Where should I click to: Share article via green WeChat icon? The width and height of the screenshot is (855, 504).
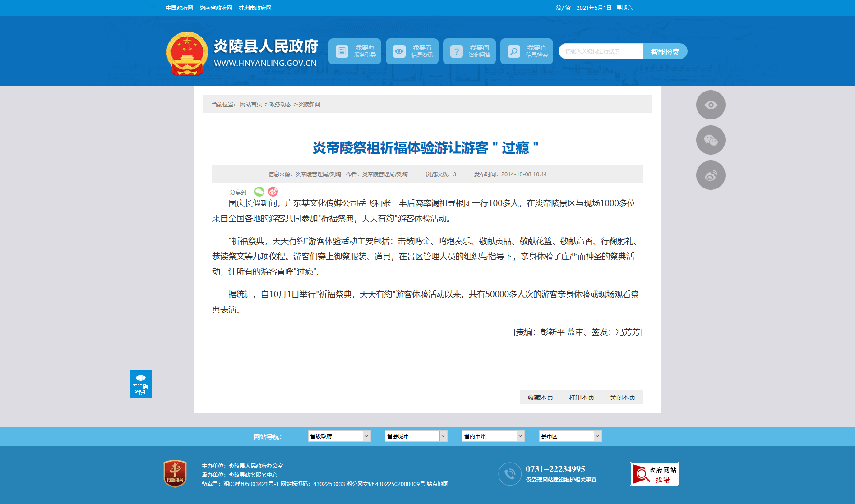pyautogui.click(x=259, y=192)
